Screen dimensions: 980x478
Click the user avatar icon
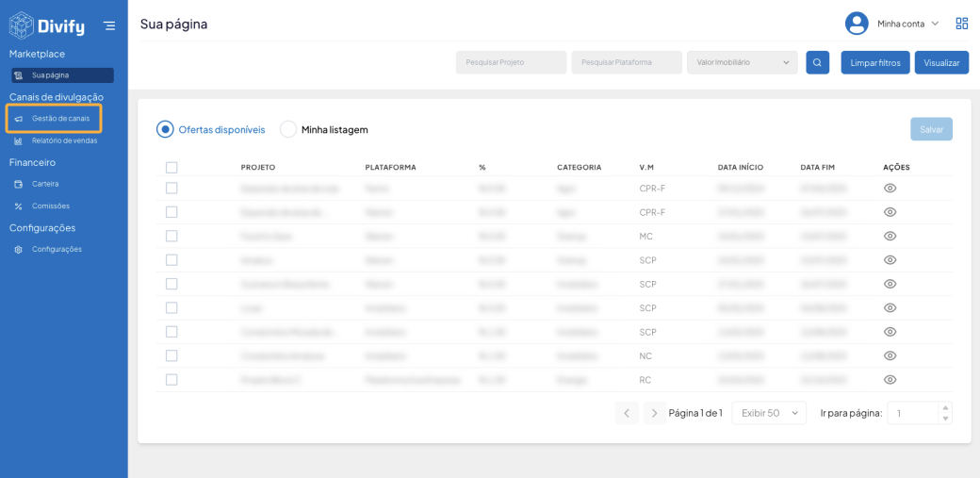(x=856, y=24)
